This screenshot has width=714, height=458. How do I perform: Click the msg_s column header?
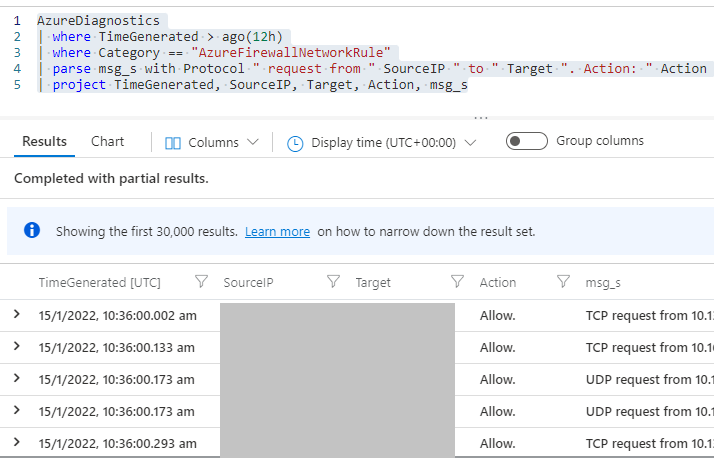click(603, 283)
